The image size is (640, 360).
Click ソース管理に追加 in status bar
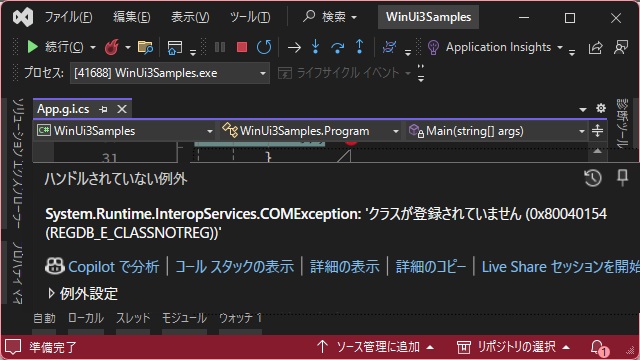pos(375,347)
